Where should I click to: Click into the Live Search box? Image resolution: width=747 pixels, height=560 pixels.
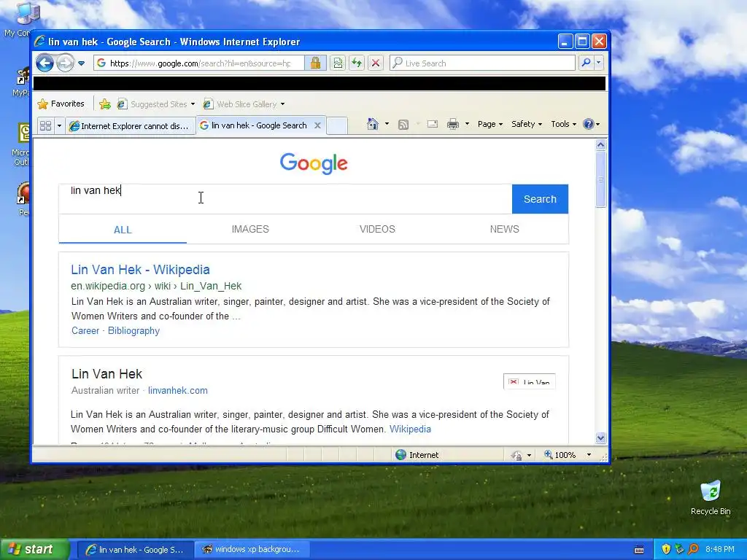click(482, 63)
